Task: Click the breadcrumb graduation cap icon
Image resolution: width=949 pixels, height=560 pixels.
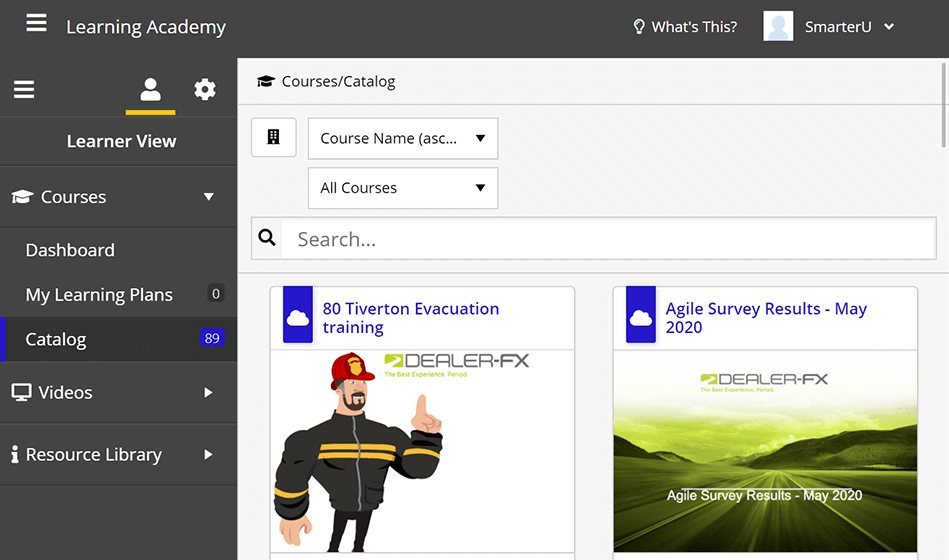Action: point(266,81)
